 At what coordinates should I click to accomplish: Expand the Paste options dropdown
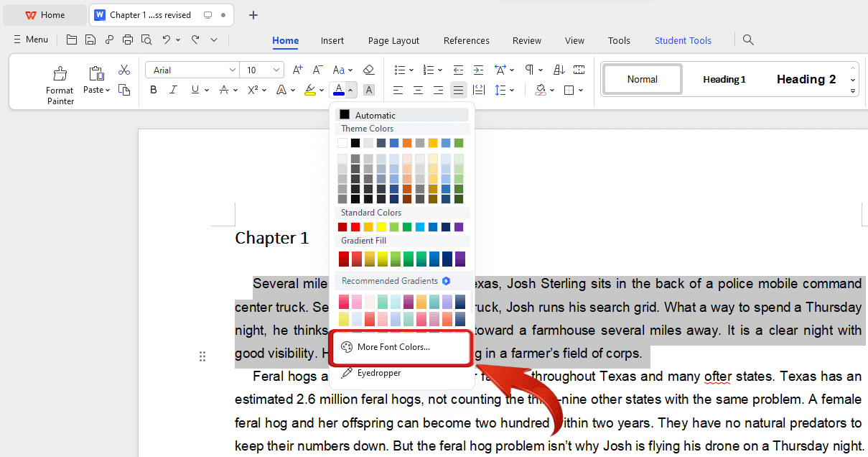click(107, 90)
